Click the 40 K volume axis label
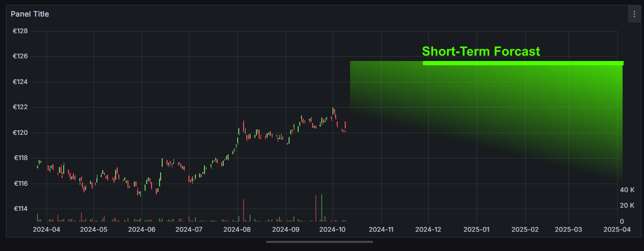The width and height of the screenshot is (644, 251). [627, 190]
